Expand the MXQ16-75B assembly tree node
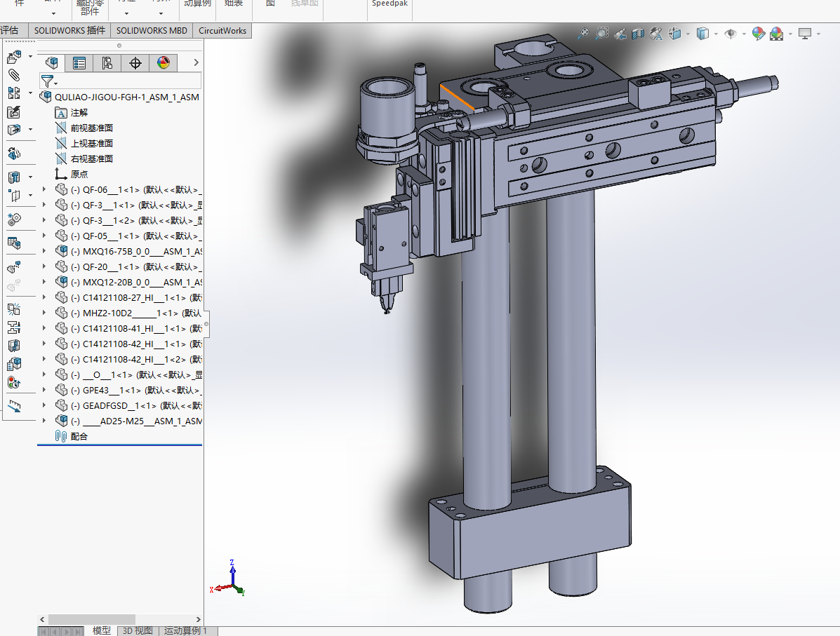Image resolution: width=840 pixels, height=636 pixels. pos(44,251)
